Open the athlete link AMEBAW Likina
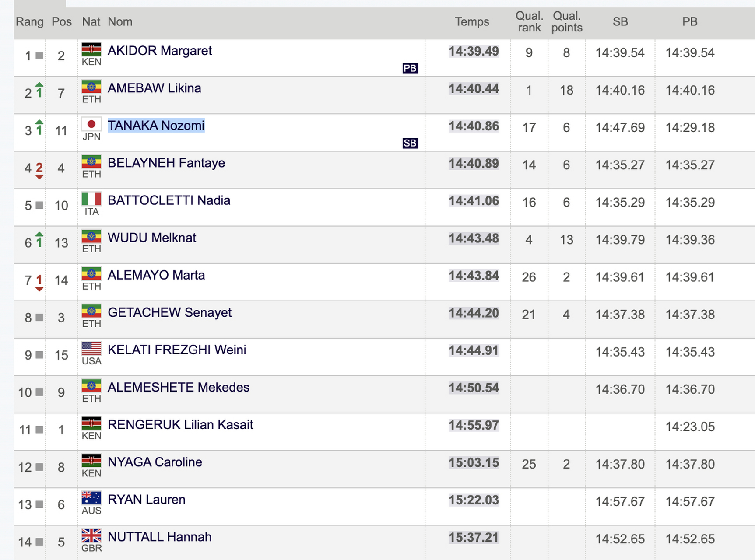755x560 pixels. (155, 88)
